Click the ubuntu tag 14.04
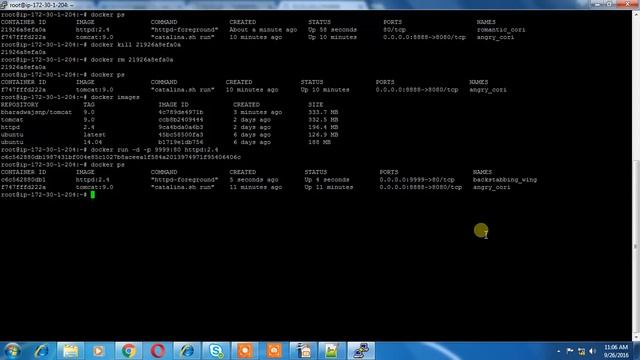Viewport: 640px width, 360px height. coord(93,142)
